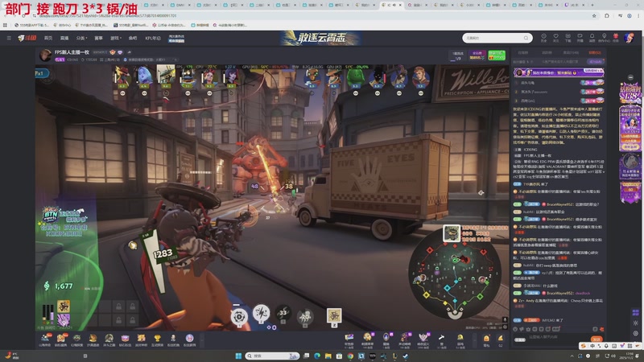
Task: Expand the 游戏 games dropdown
Action: pyautogui.click(x=115, y=38)
